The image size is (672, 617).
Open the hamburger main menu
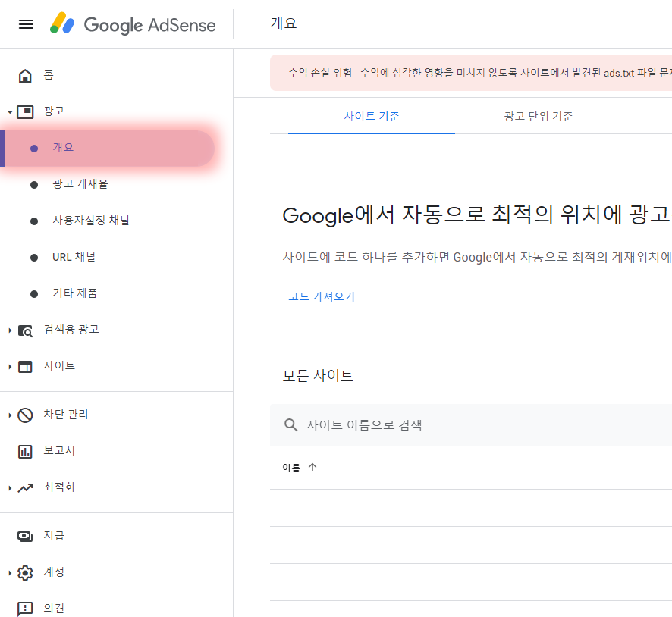26,24
